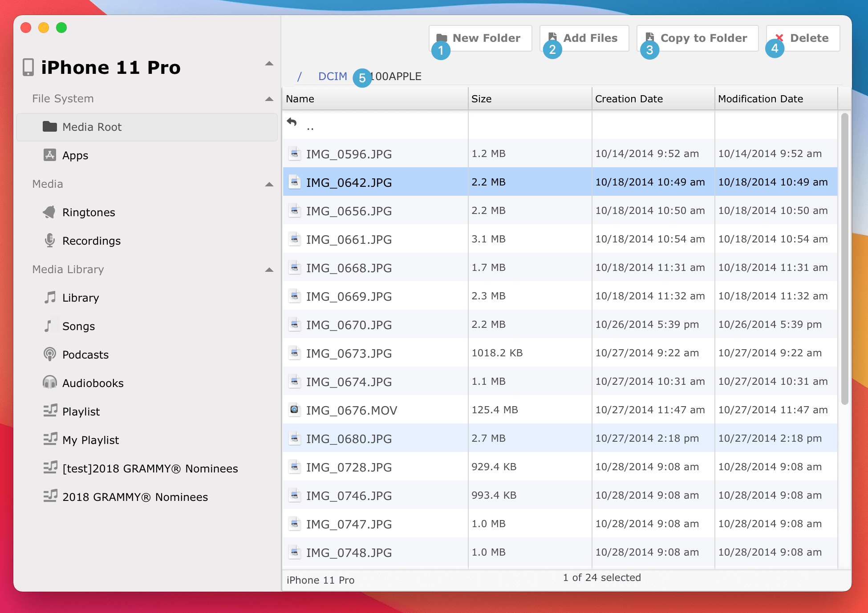This screenshot has height=613, width=868.
Task: Click the IMG_0596.JPG file icon
Action: (294, 153)
